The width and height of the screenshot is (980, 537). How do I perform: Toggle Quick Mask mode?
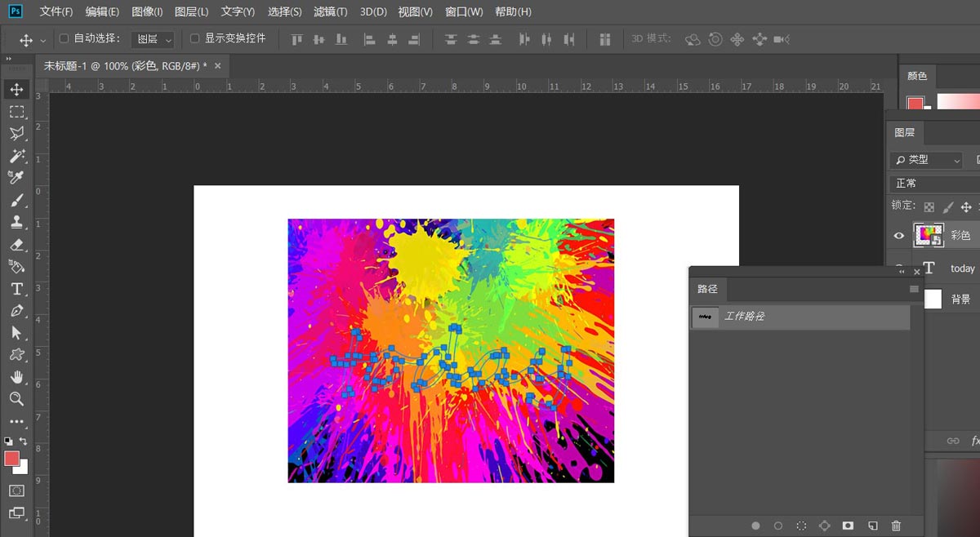[x=16, y=490]
